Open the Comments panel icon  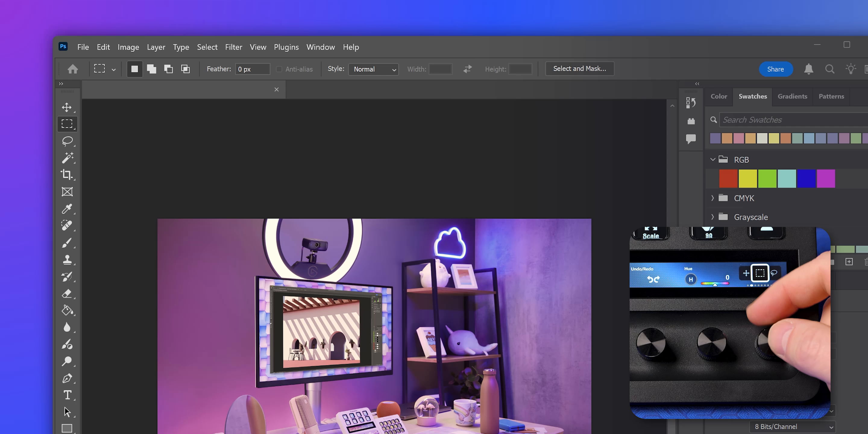(x=691, y=139)
